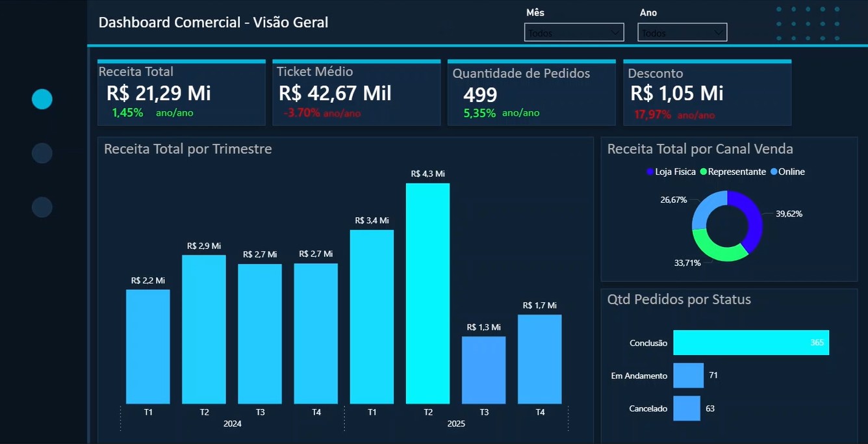The height and width of the screenshot is (444, 868).
Task: Select the 2024 T1 bar in revenue chart
Action: click(148, 346)
